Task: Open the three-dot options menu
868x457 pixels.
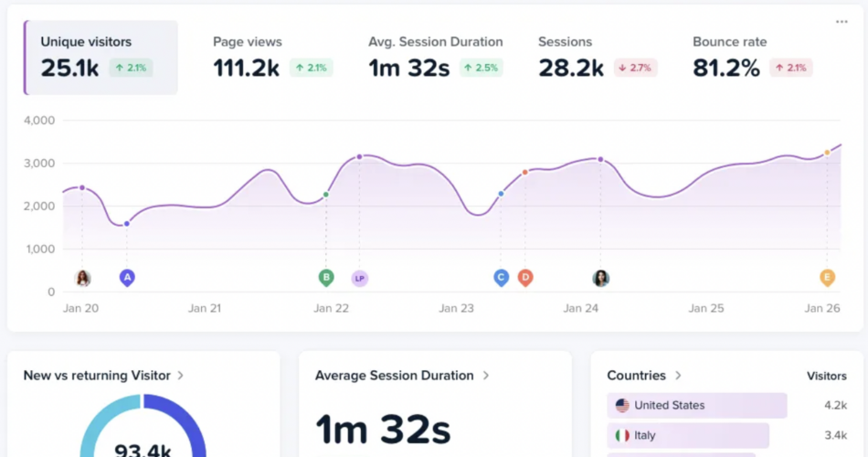Action: [842, 22]
